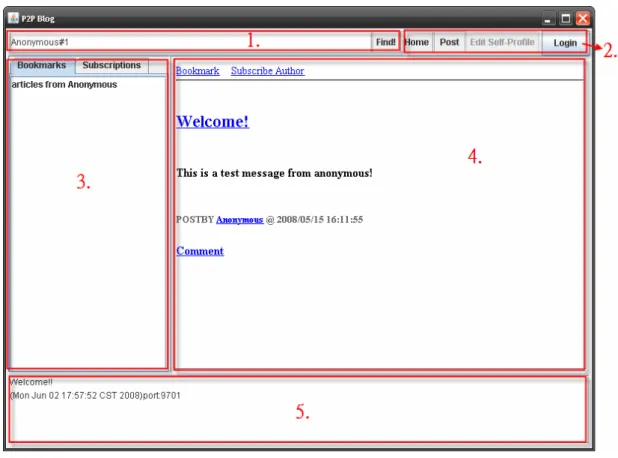Click the test message article text
618x458 pixels.
pos(274,173)
